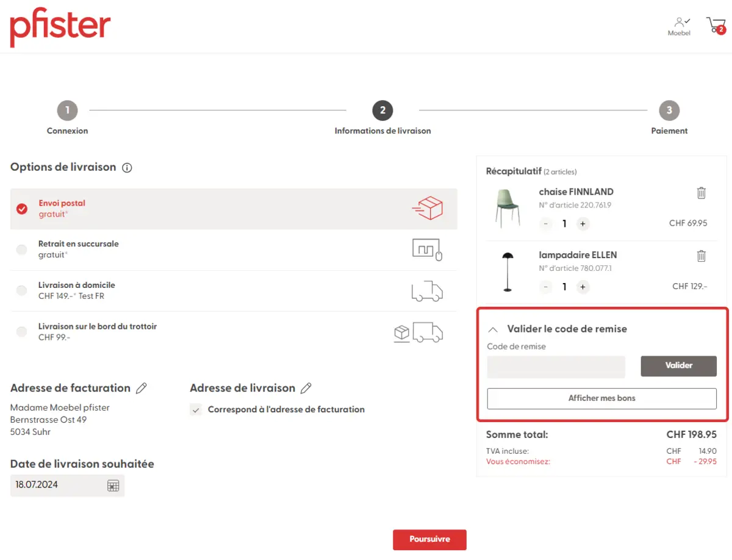This screenshot has height=560, width=732.
Task: Click the Code de remise input field
Action: [556, 367]
